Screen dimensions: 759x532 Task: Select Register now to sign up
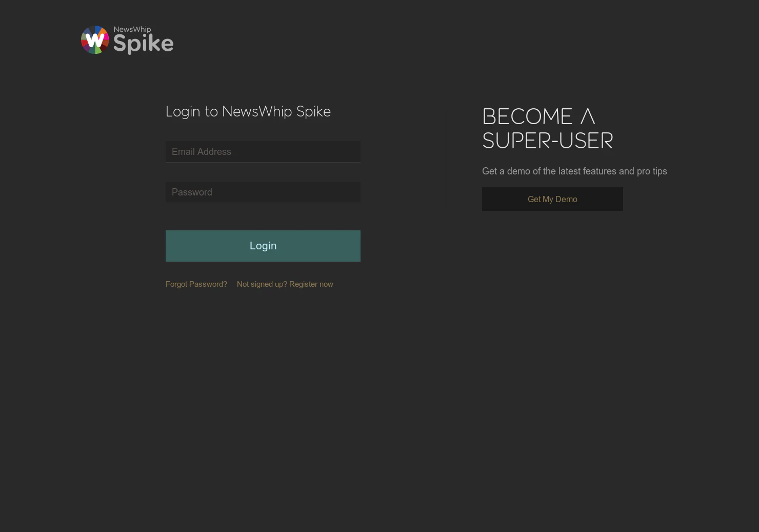(x=311, y=284)
